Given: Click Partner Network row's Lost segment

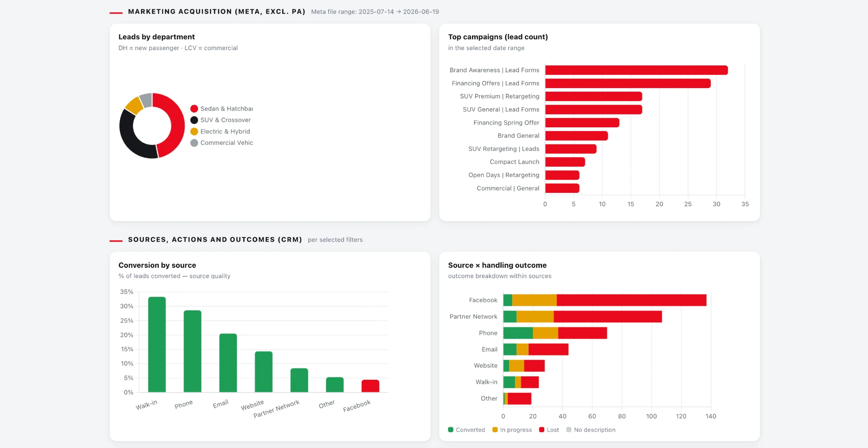Looking at the screenshot, I should click(608, 317).
